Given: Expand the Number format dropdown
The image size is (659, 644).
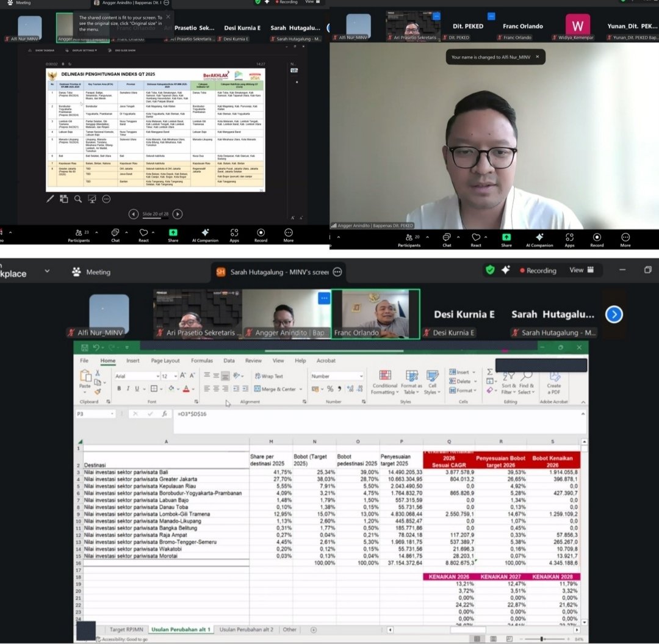Looking at the screenshot, I should 361,376.
